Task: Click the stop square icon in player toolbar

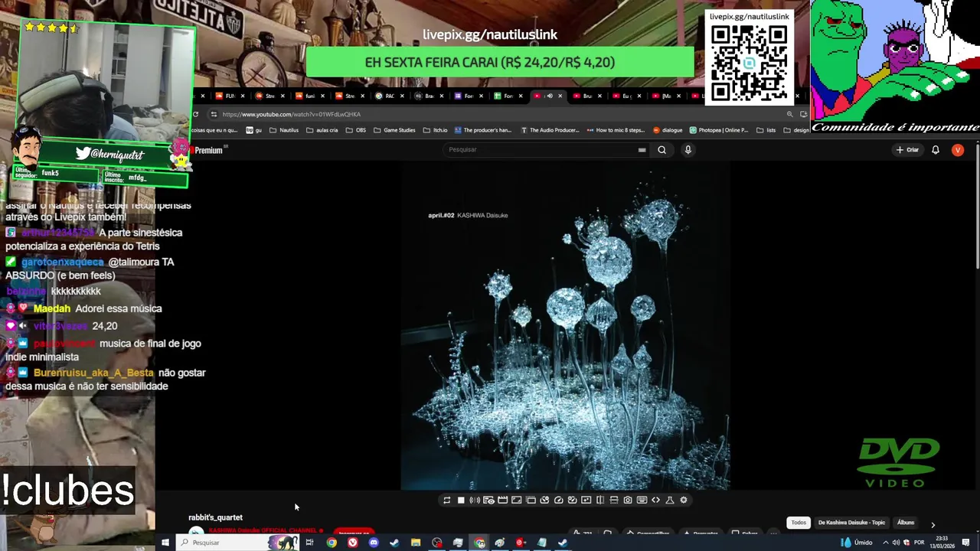Action: coord(461,500)
